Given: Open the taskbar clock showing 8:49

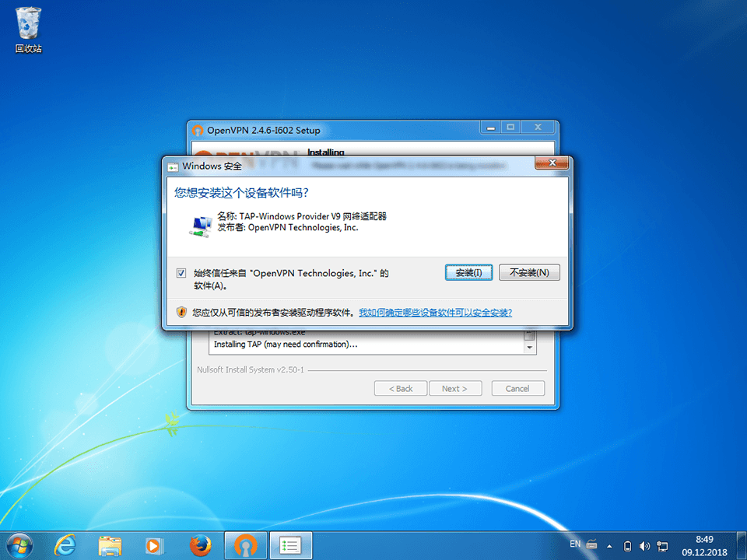Looking at the screenshot, I should click(704, 546).
